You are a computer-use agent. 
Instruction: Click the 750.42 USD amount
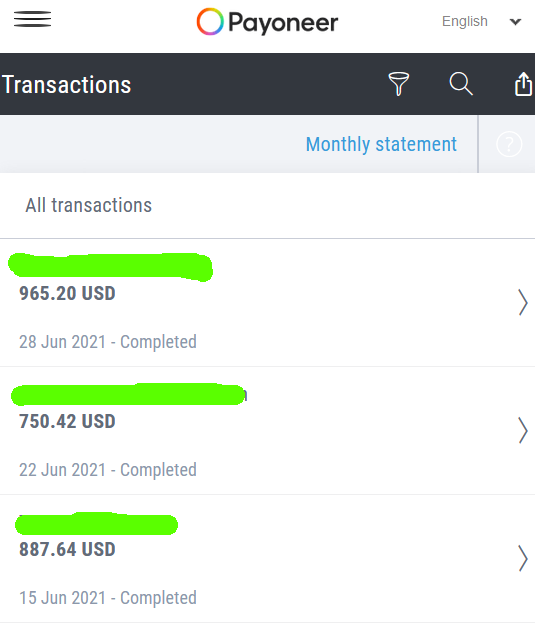coord(67,421)
